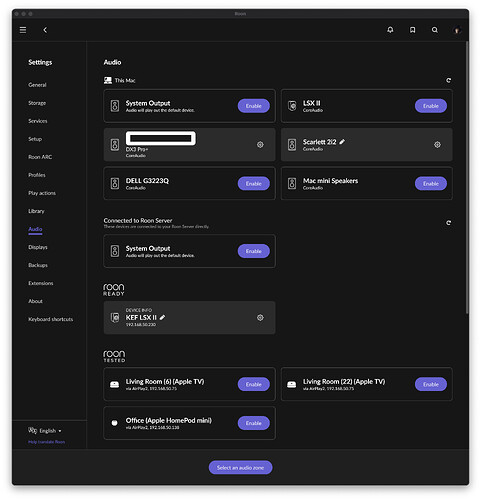Open notifications bell icon

[390, 30]
